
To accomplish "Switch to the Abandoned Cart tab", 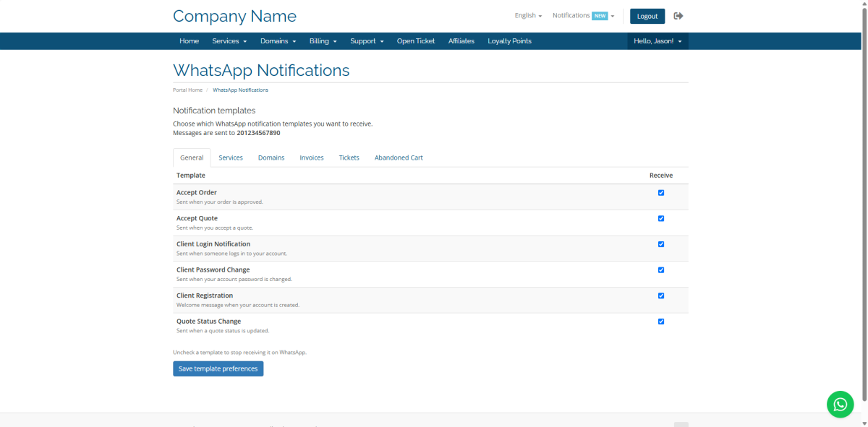I will pyautogui.click(x=399, y=158).
